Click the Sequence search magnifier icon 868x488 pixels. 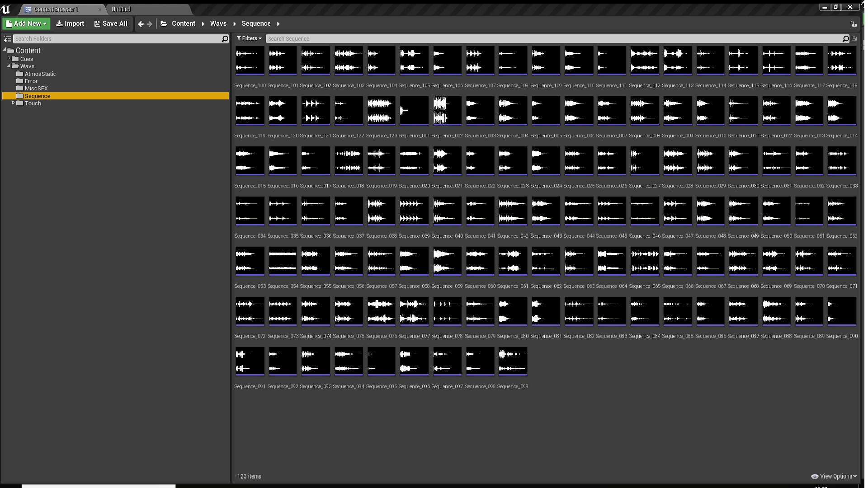tap(845, 39)
